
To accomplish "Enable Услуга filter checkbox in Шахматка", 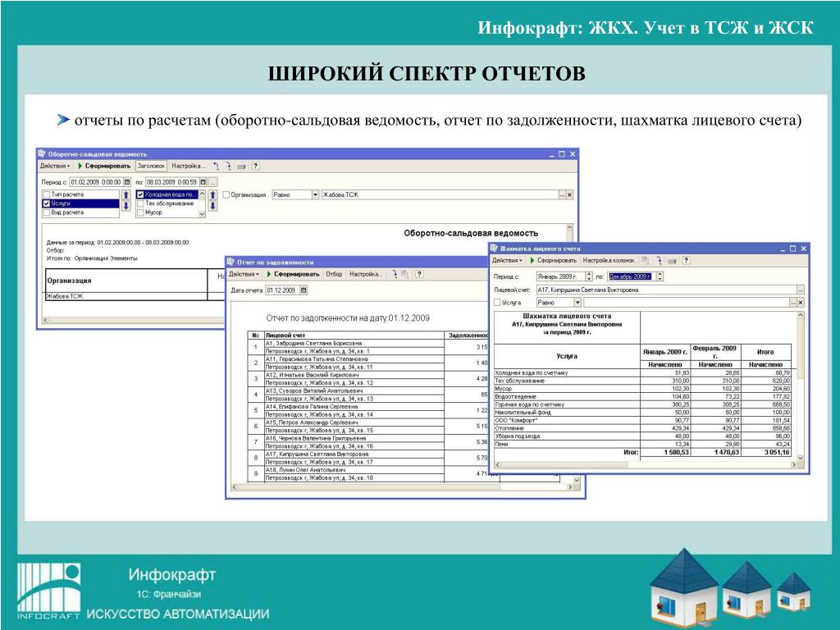I will click(x=497, y=303).
